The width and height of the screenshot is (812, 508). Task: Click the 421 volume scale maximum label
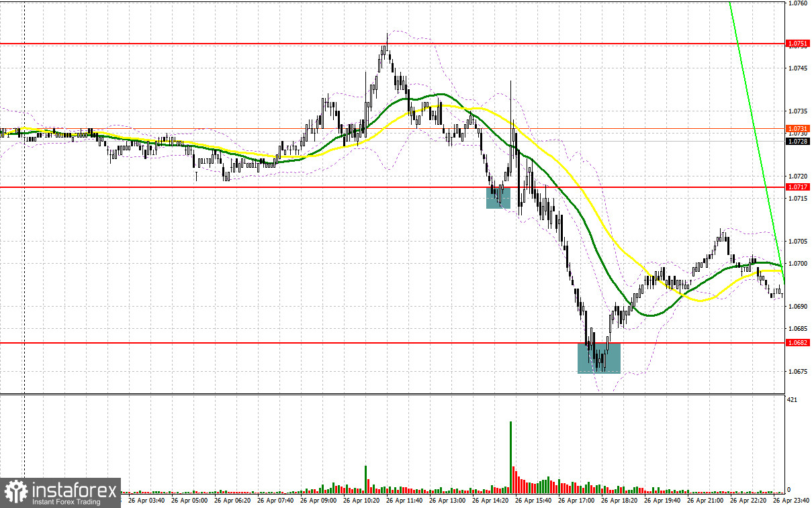tap(793, 400)
